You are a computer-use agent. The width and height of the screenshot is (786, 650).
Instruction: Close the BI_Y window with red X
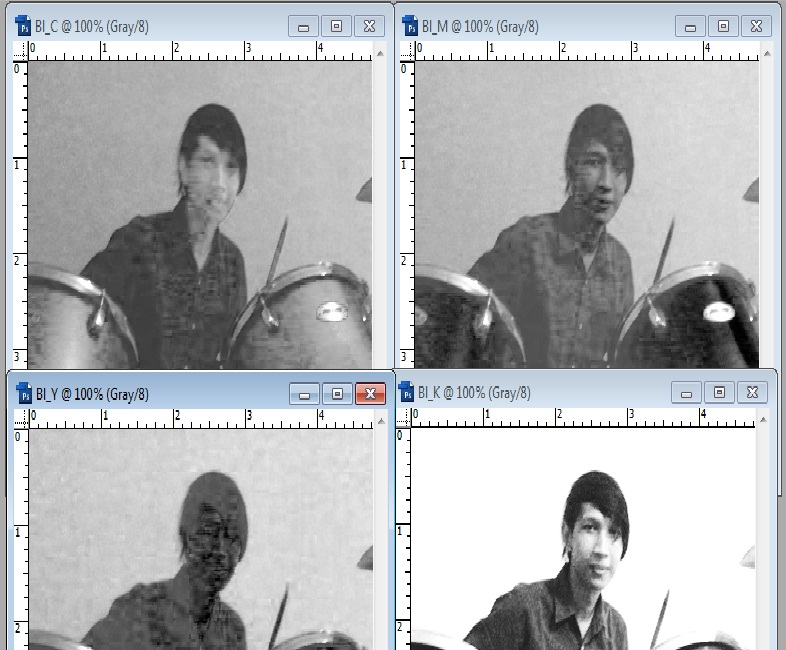pos(370,394)
